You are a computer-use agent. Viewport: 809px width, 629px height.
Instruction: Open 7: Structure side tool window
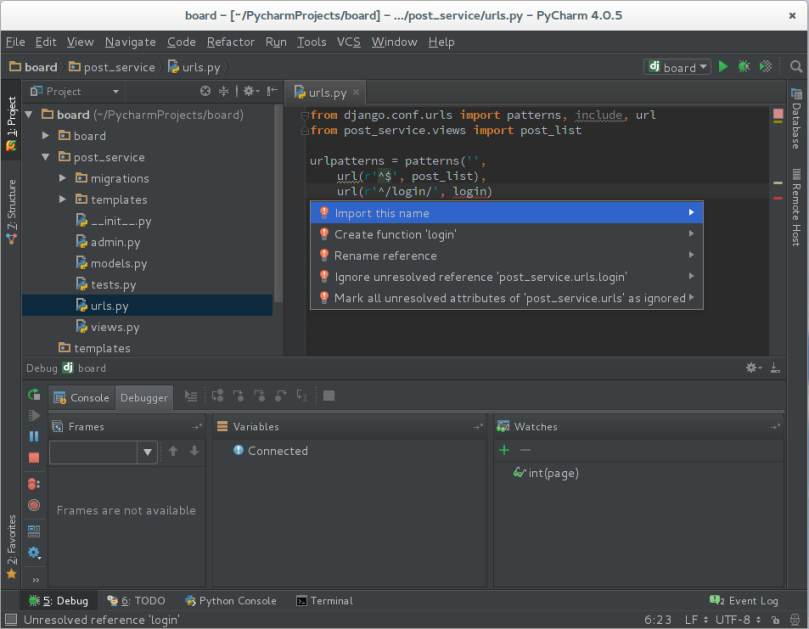(x=11, y=212)
